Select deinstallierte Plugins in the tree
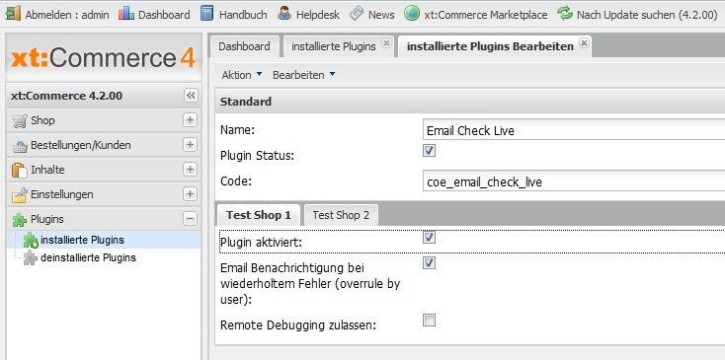 (88, 257)
